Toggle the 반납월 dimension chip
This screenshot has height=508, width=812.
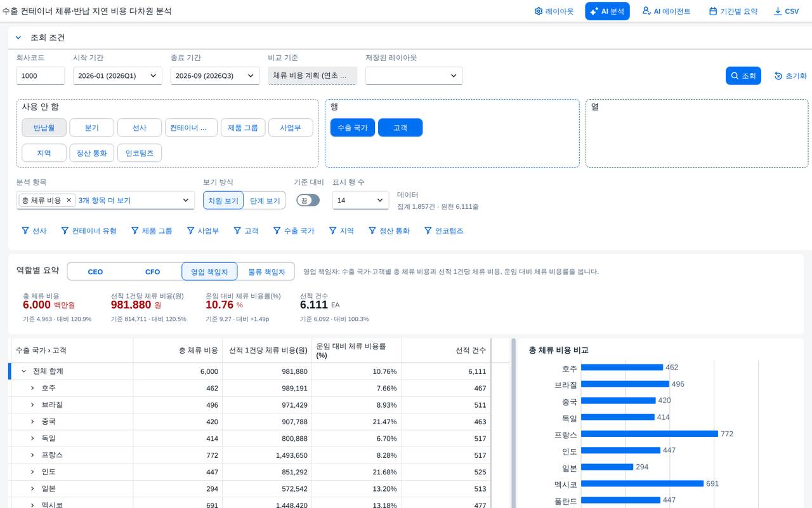44,128
